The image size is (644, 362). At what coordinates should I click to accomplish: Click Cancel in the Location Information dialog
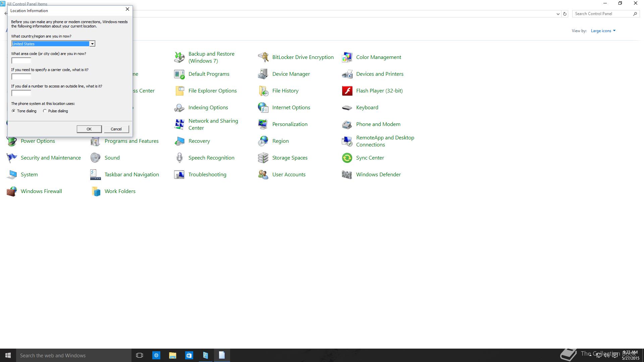pyautogui.click(x=116, y=129)
